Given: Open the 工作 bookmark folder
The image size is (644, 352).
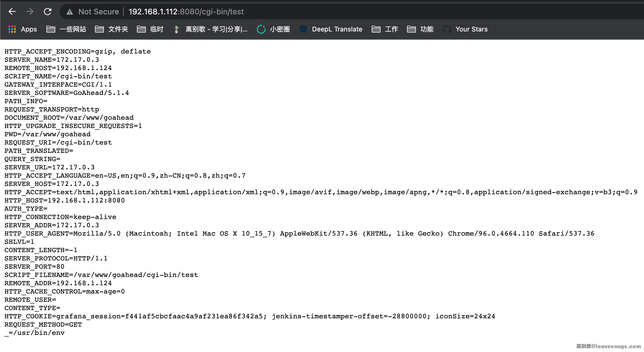Looking at the screenshot, I should 376,29.
